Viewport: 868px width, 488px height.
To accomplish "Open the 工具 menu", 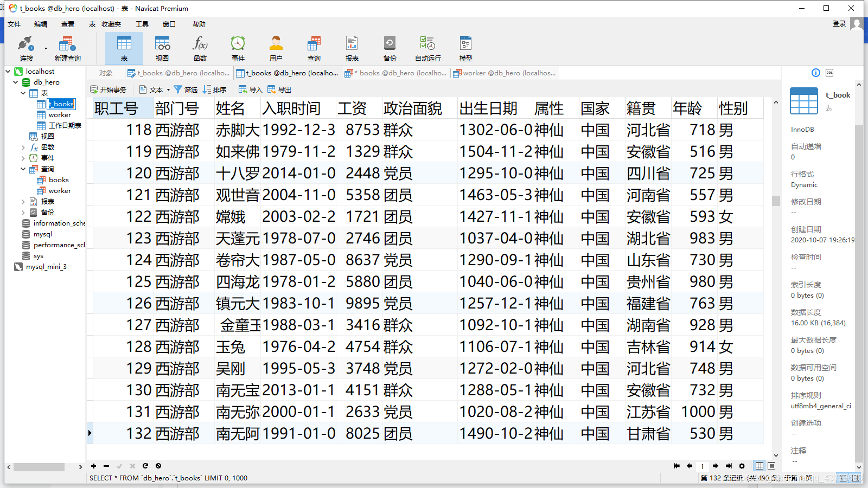I will 142,24.
